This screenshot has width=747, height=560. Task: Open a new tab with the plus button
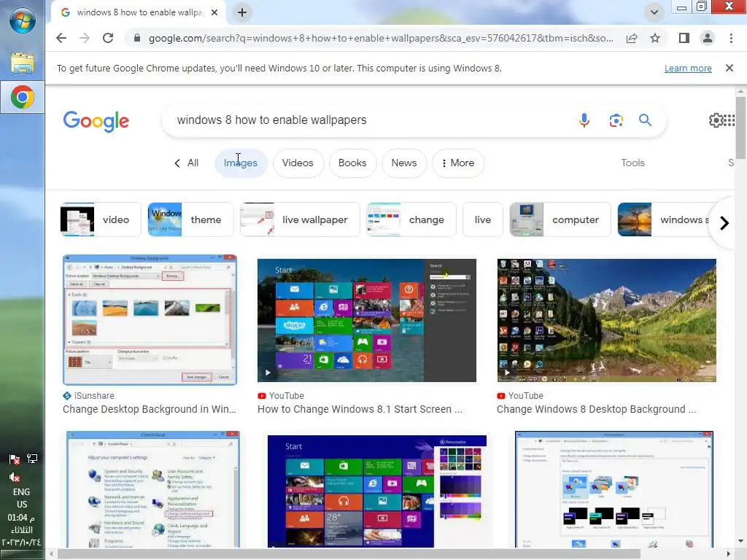pos(242,12)
